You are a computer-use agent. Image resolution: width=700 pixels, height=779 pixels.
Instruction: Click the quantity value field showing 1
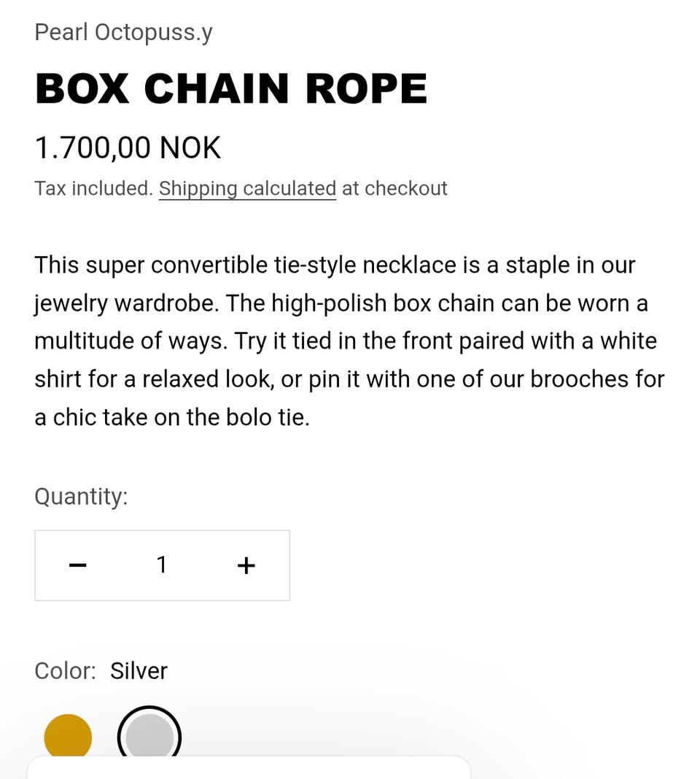[x=162, y=565]
